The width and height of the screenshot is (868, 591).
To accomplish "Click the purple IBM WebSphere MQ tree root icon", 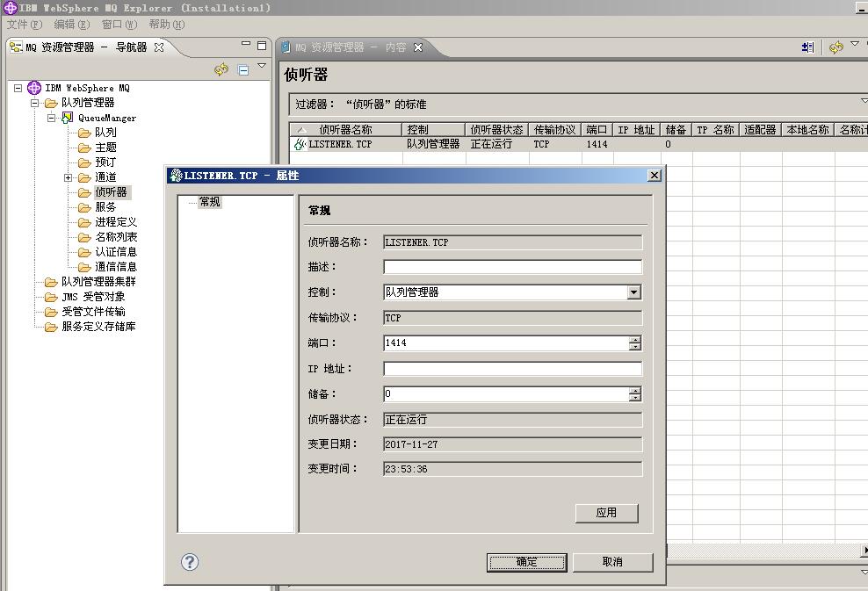I will 34,88.
